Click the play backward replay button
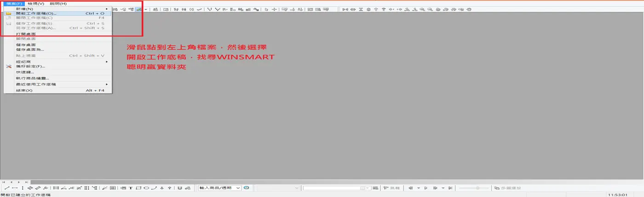This screenshot has width=644, height=197. tap(410, 188)
